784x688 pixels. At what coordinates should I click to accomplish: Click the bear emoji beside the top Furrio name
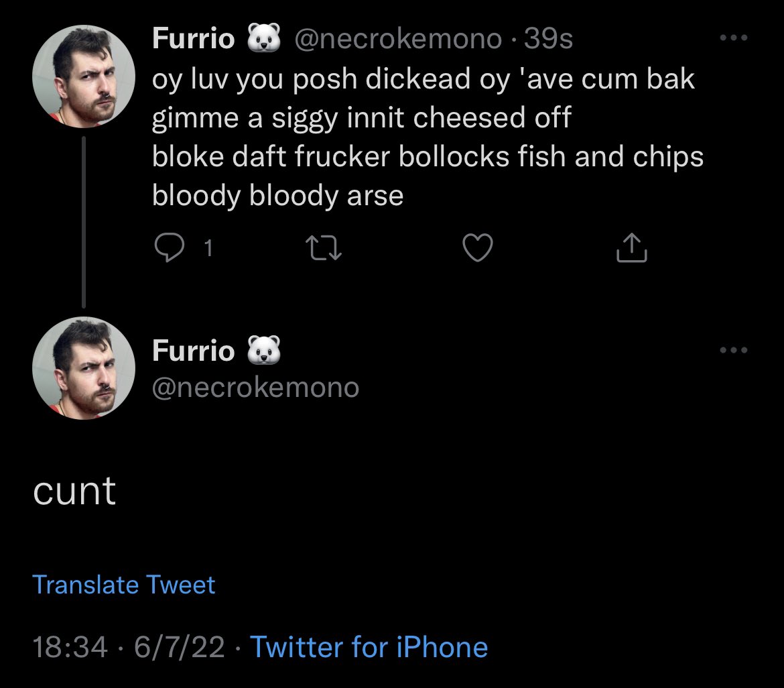[x=264, y=39]
